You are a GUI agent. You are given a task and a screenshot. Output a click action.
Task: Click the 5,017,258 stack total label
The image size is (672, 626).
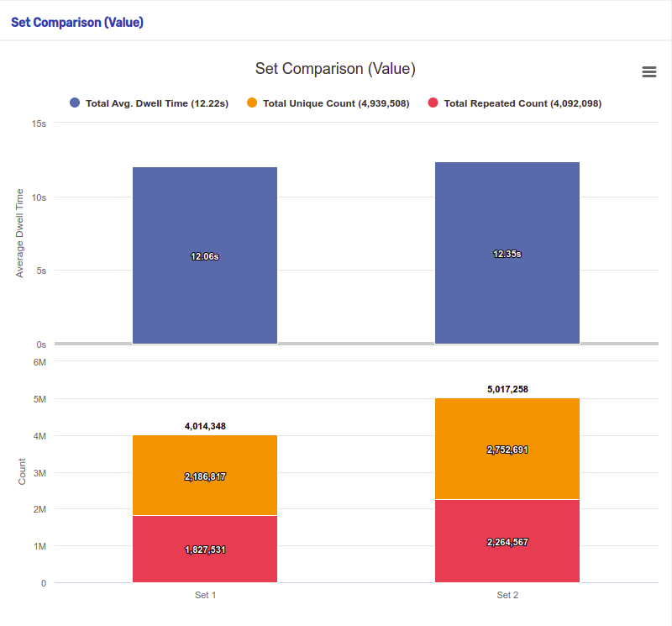coord(507,389)
